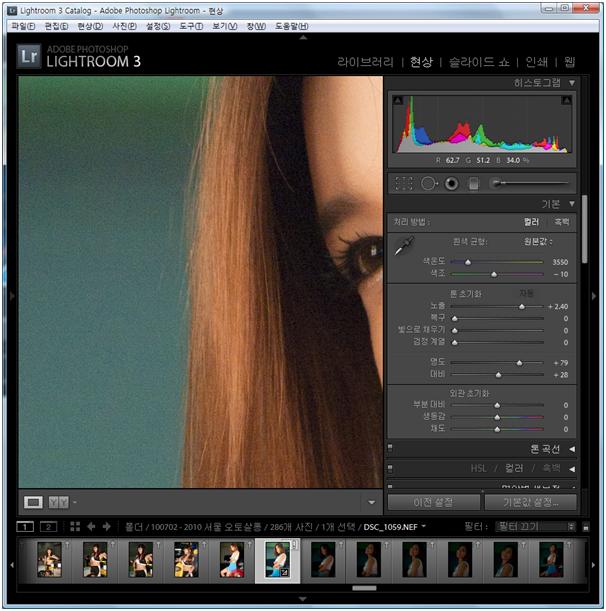Open the 현상(D) menu
606x611 pixels.
click(x=90, y=26)
